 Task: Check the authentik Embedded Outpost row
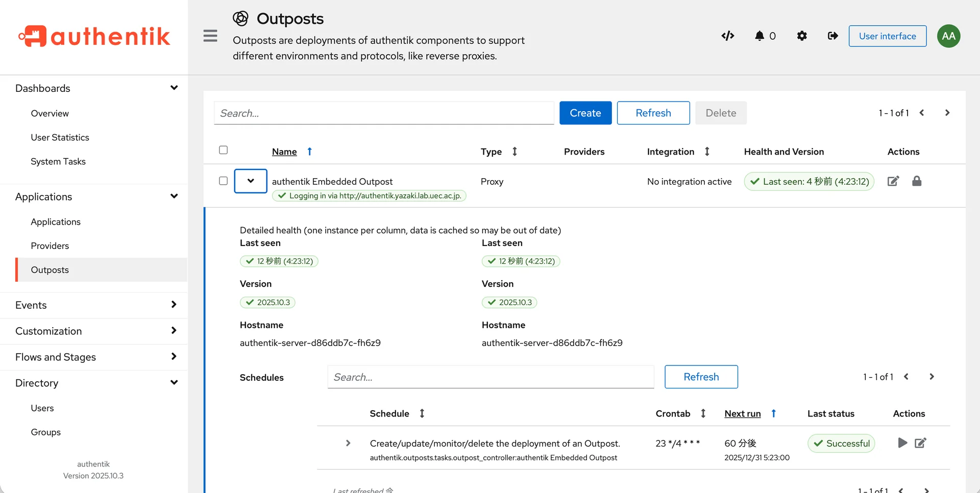coord(223,181)
